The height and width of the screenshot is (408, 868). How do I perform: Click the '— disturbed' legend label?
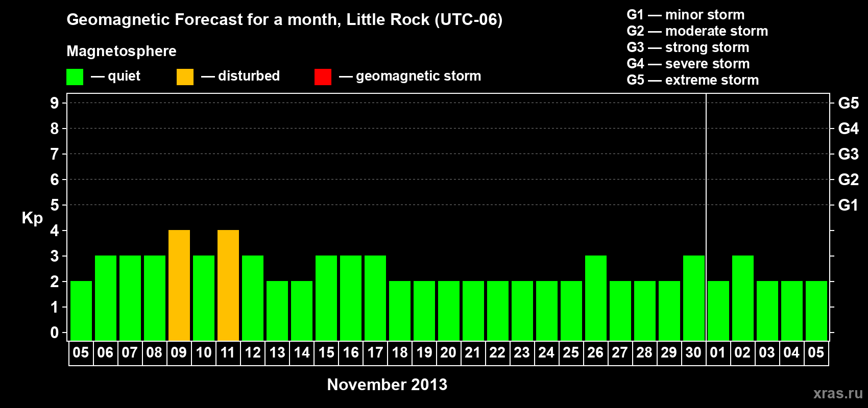[x=240, y=76]
